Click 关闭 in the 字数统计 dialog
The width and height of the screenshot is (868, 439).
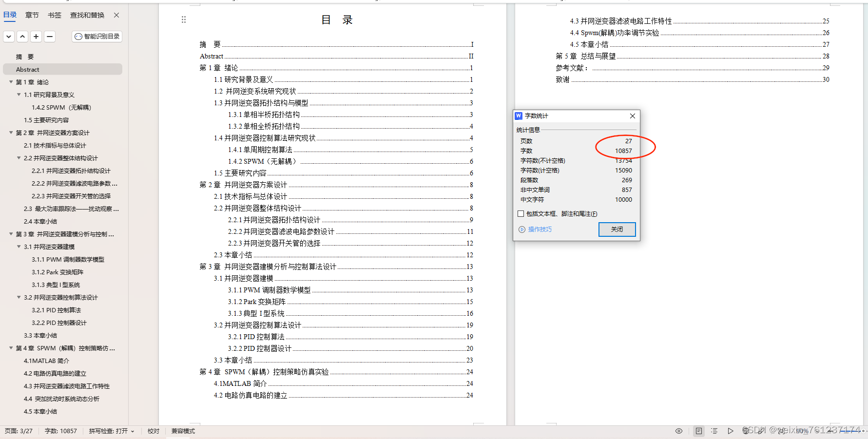[x=617, y=229]
